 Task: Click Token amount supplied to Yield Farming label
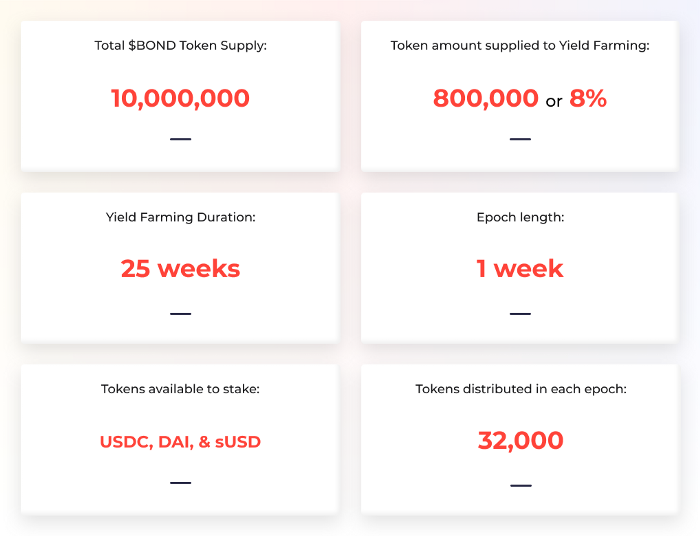coord(520,46)
